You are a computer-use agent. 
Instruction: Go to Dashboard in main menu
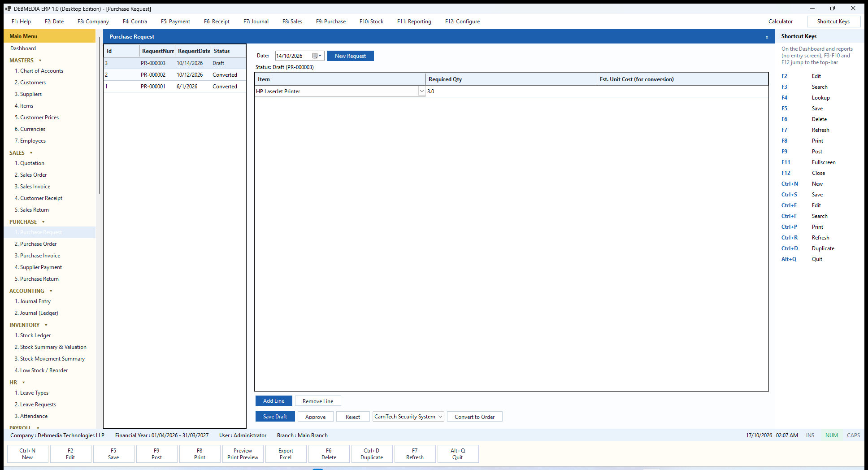click(x=23, y=48)
